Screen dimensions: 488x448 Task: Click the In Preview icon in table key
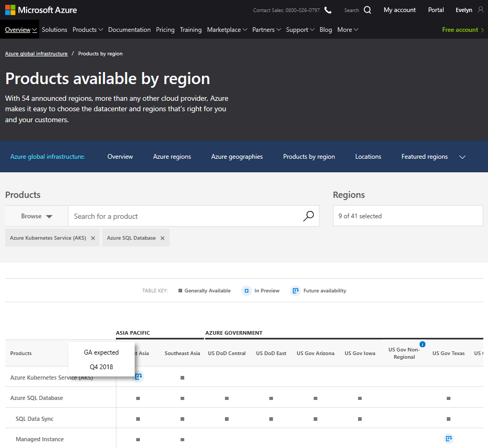click(x=246, y=291)
